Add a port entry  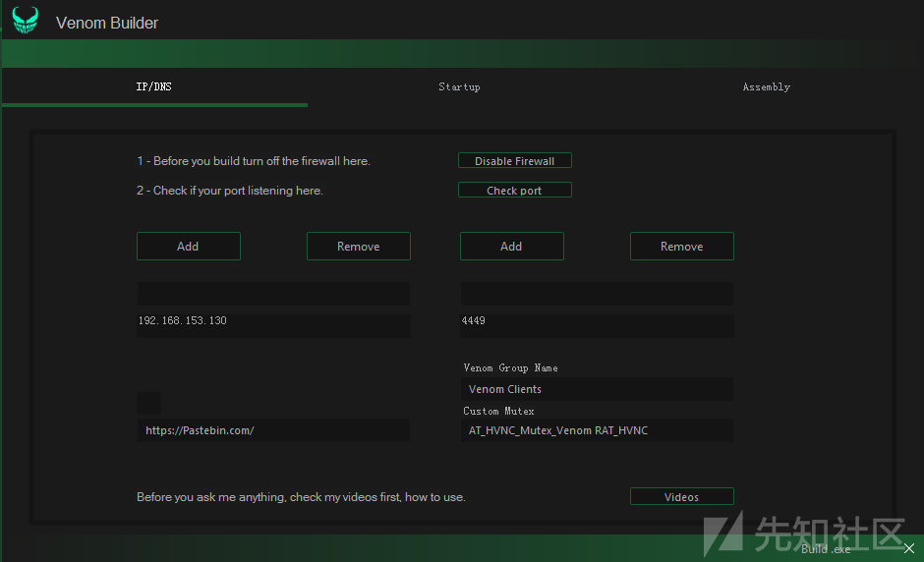tap(511, 247)
